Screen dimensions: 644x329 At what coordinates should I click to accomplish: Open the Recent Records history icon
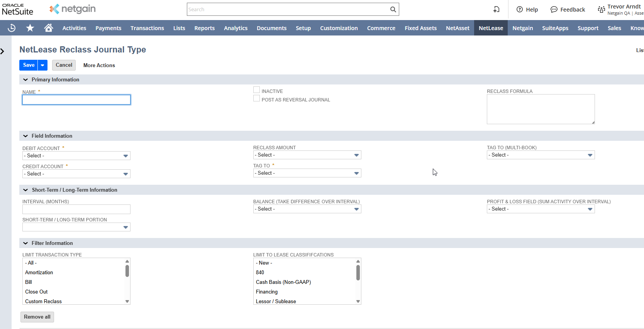(x=12, y=28)
